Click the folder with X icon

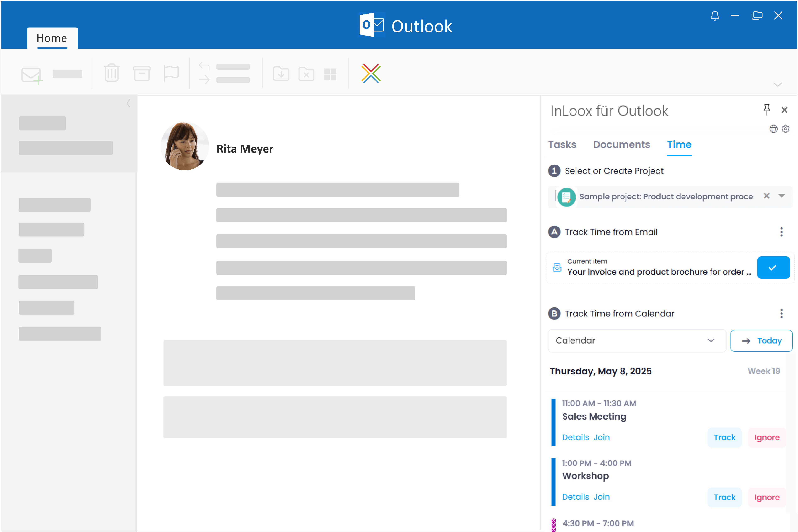click(x=306, y=74)
